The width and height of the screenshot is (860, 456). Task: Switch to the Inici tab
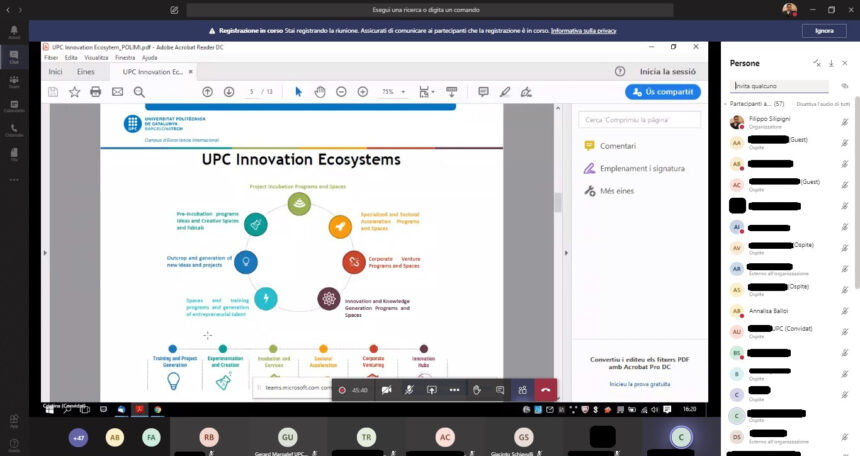[55, 72]
